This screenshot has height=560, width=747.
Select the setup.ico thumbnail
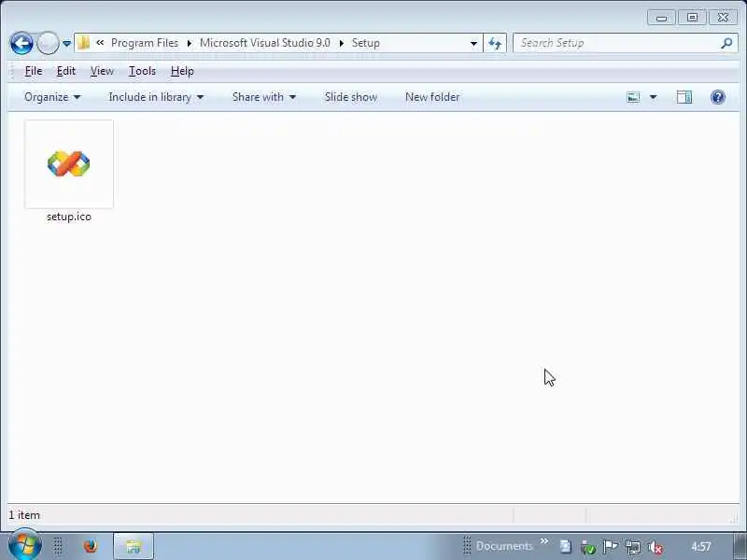tap(69, 164)
